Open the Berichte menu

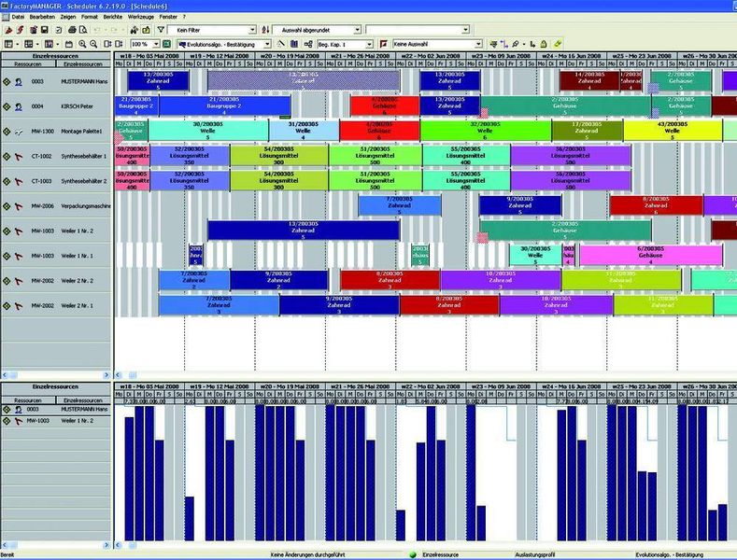pos(112,17)
